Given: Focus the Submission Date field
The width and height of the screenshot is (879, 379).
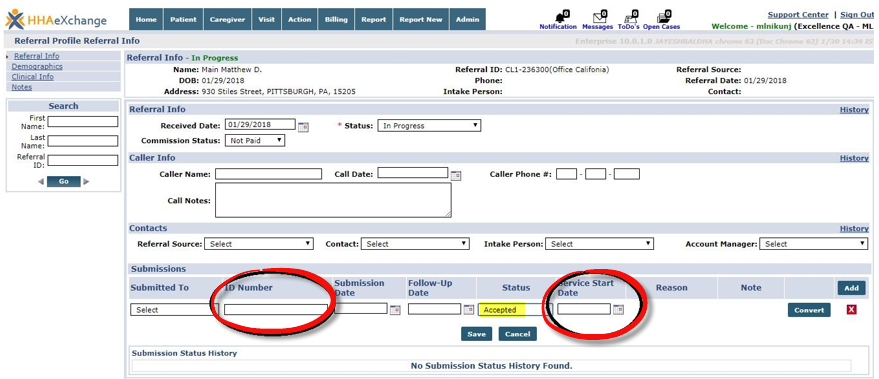Looking at the screenshot, I should (x=361, y=308).
